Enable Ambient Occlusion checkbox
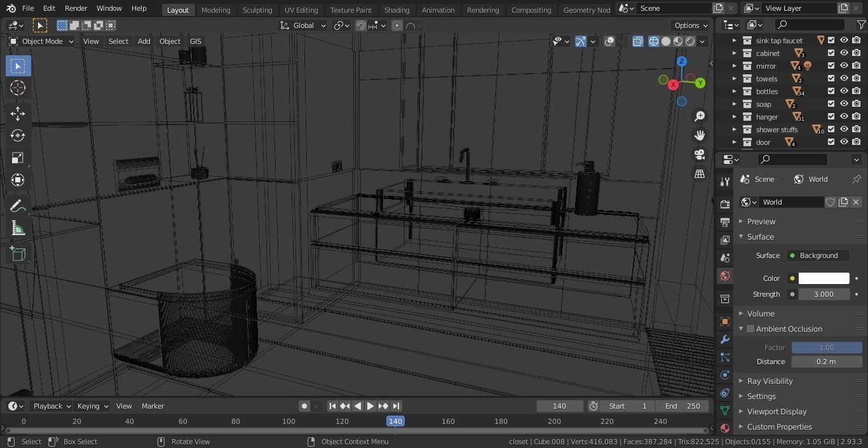This screenshot has height=448, width=868. pyautogui.click(x=750, y=329)
